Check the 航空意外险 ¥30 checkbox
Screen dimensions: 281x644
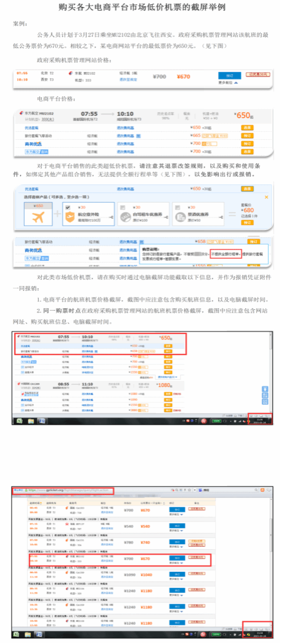pyautogui.click(x=68, y=208)
